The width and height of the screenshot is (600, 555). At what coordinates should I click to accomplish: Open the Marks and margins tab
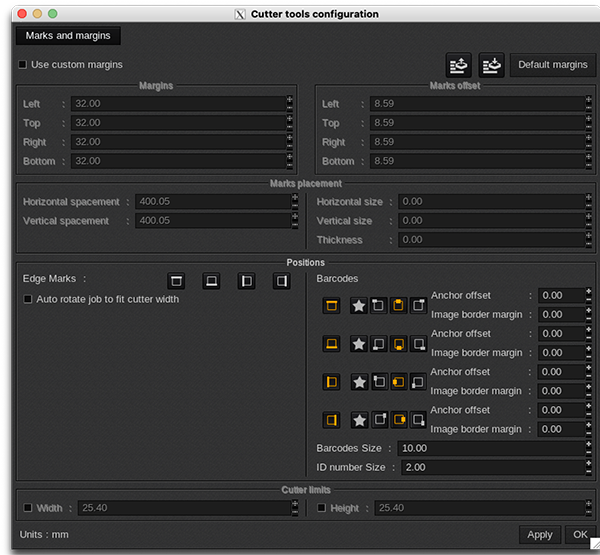point(68,36)
